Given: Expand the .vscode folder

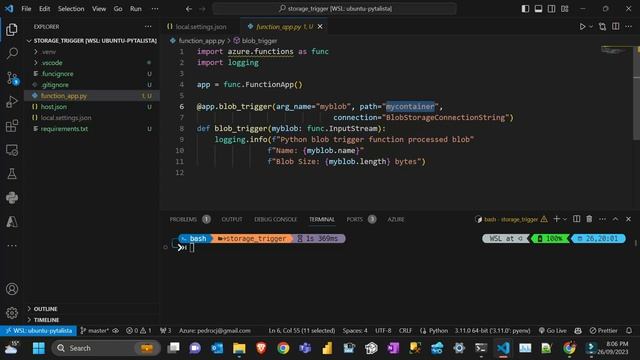Looking at the screenshot, I should [x=92, y=63].
